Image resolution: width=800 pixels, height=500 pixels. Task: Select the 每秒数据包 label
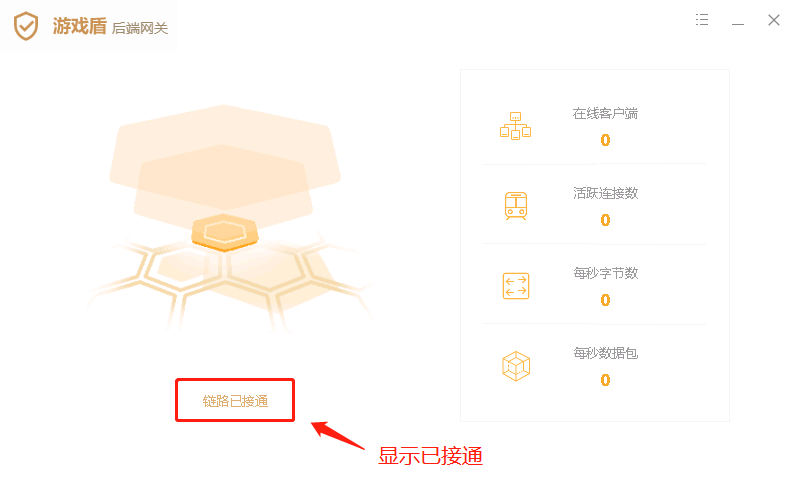click(x=605, y=353)
